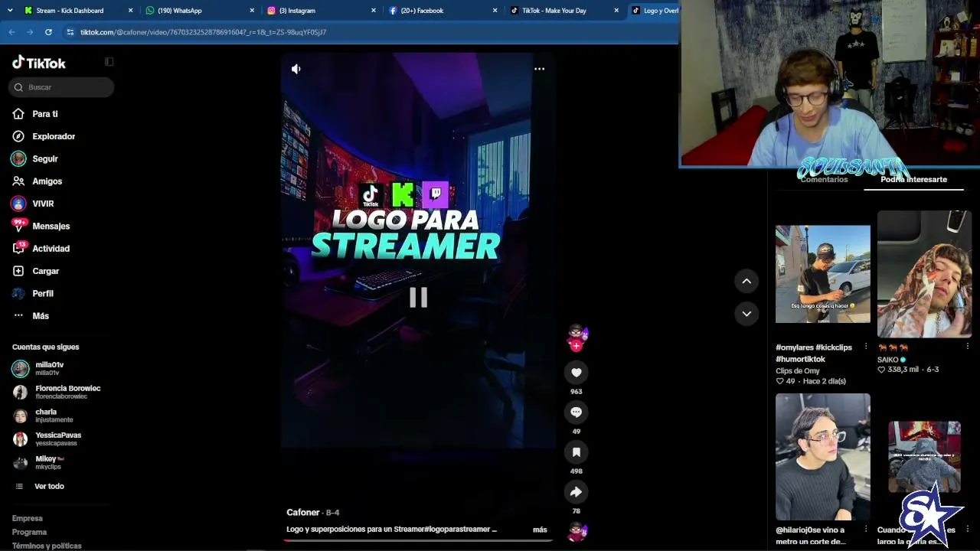
Task: Reload the TikTok page
Action: click(48, 32)
